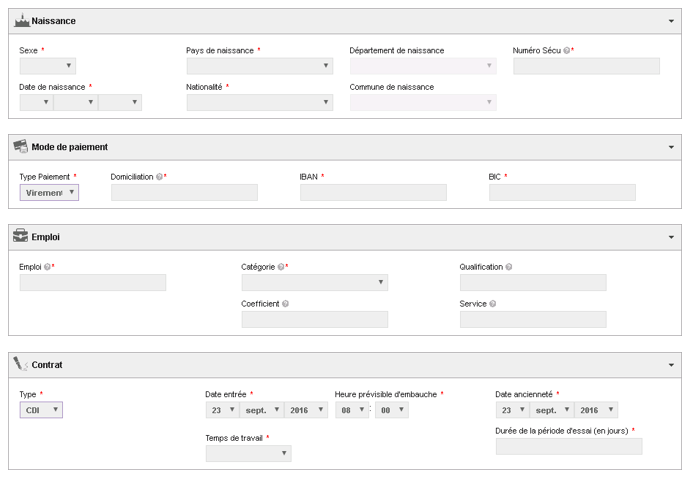Click the Mode de paiement credit card icon

(21, 146)
